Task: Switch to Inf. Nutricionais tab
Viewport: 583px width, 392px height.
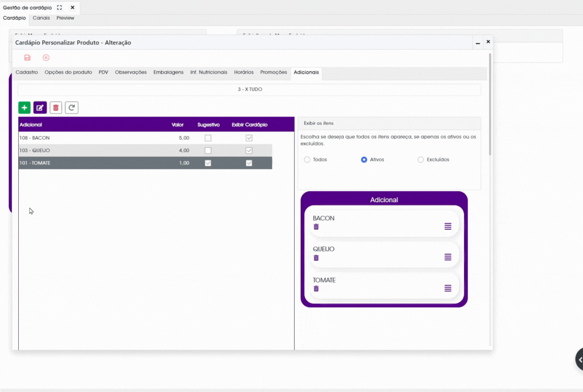Action: point(209,72)
